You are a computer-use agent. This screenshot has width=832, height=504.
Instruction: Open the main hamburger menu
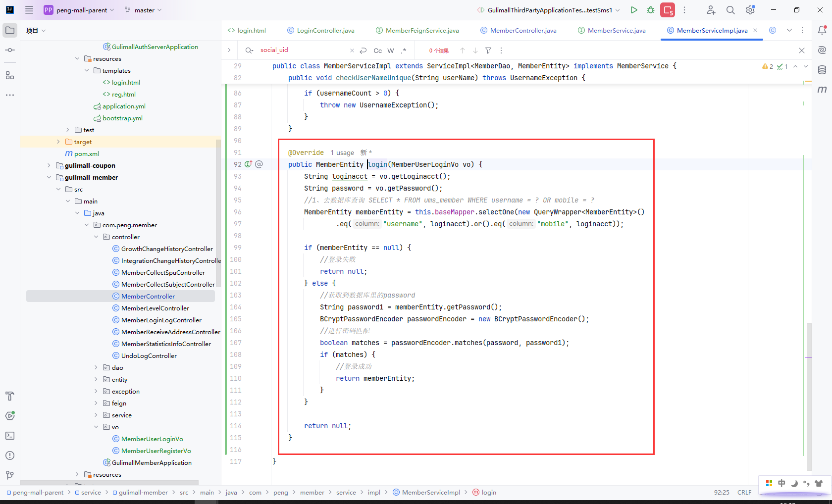(x=29, y=10)
